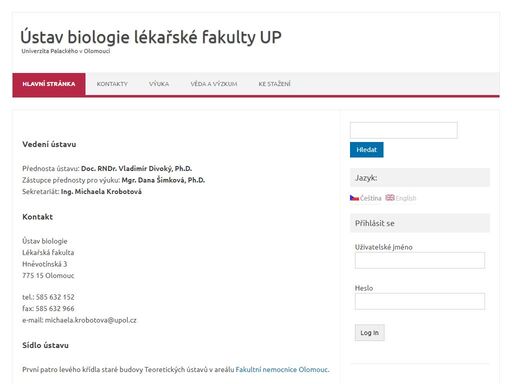Focus the Uživatelské jméno field

[x=420, y=260]
